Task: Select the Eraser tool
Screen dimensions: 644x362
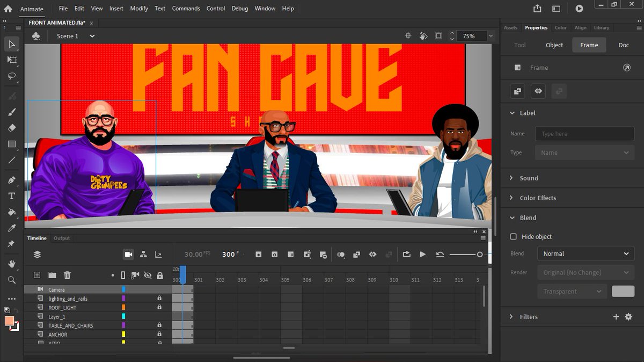Action: coord(12,128)
